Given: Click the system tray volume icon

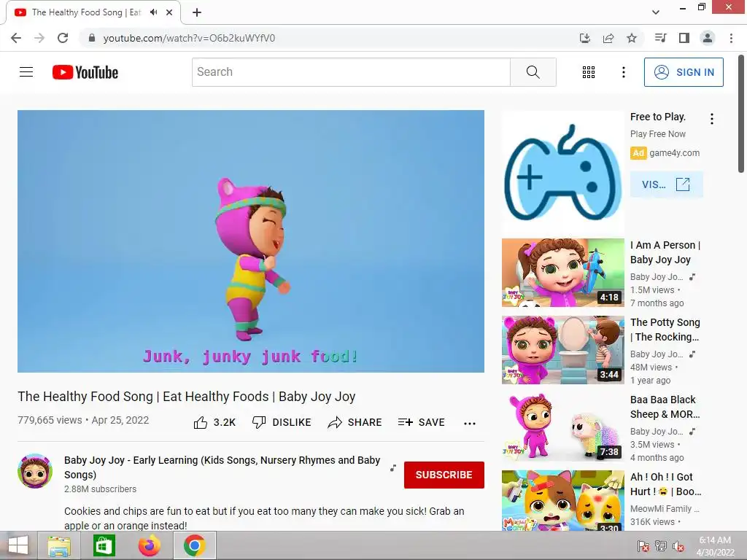Looking at the screenshot, I should (x=678, y=546).
